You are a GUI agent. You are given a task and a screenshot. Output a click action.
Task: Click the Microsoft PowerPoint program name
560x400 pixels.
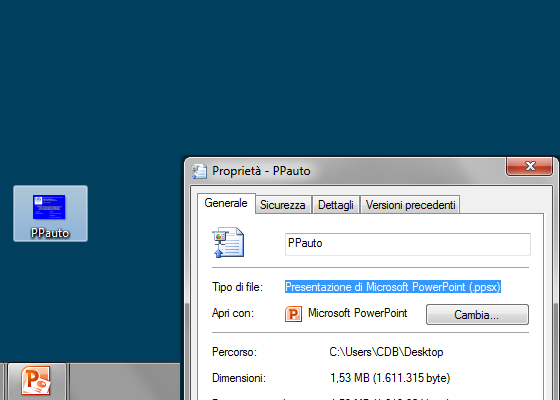click(358, 313)
